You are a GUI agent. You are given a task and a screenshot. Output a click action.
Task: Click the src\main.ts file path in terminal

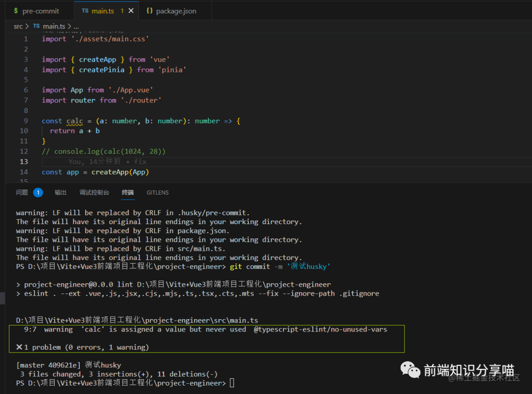pos(137,320)
